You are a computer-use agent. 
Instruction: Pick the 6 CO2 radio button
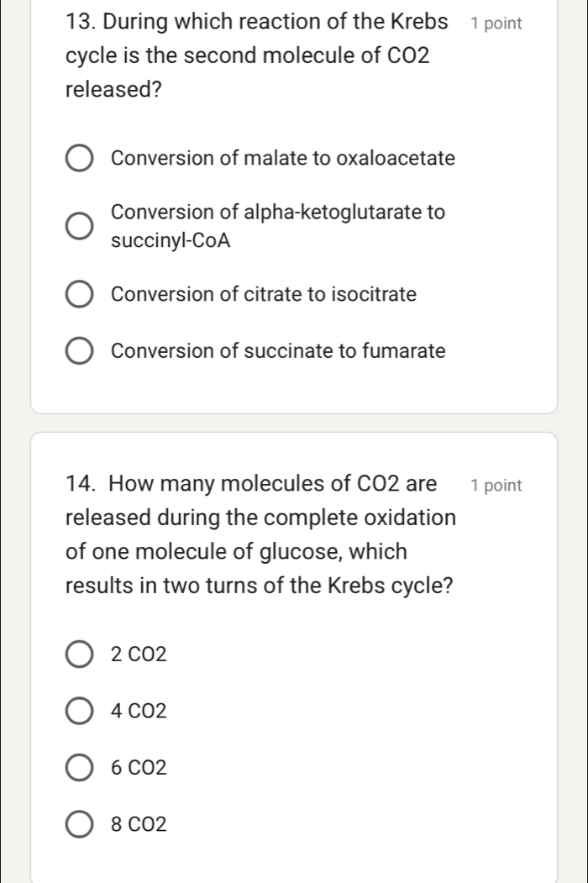[x=80, y=767]
